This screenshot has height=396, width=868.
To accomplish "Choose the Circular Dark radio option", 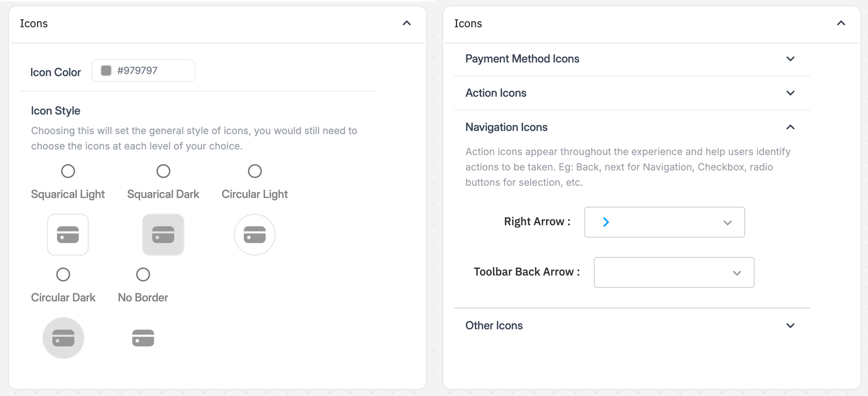I will [63, 274].
